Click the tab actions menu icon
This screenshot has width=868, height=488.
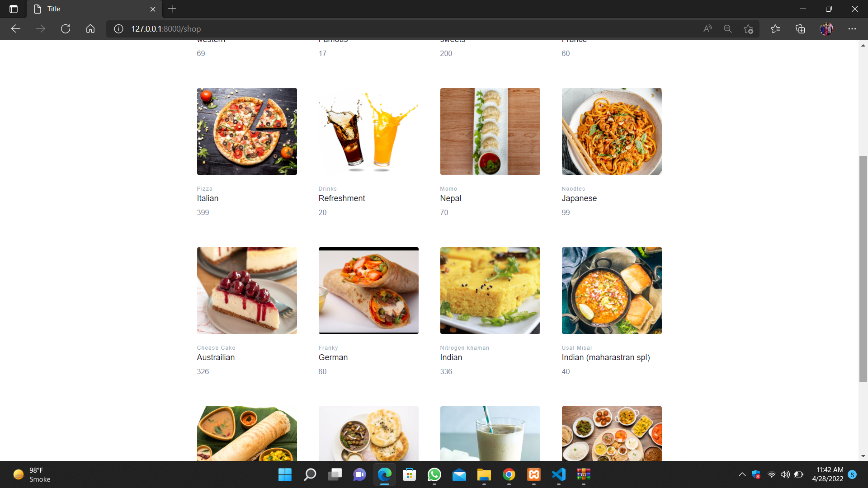pyautogui.click(x=14, y=9)
